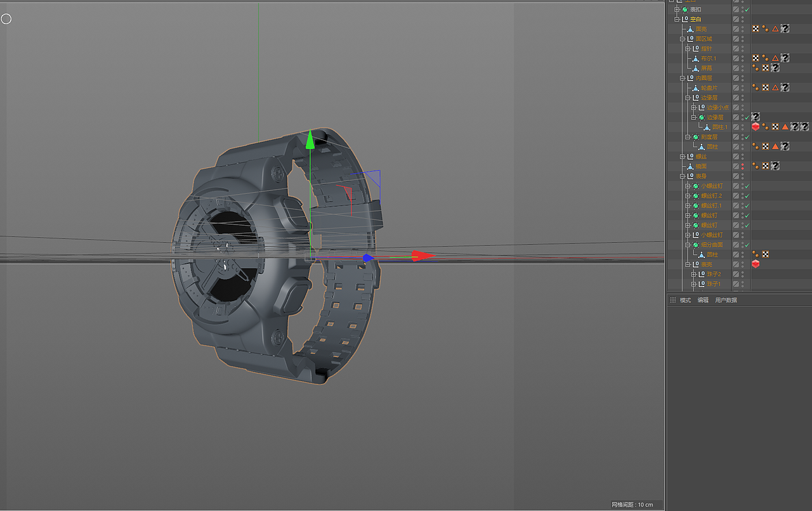812x511 pixels.
Task: Collapse the 面区域 group
Action: pyautogui.click(x=682, y=39)
